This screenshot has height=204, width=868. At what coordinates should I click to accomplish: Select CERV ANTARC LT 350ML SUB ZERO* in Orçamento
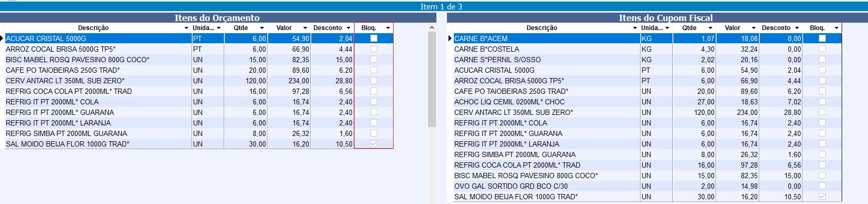pyautogui.click(x=199, y=81)
